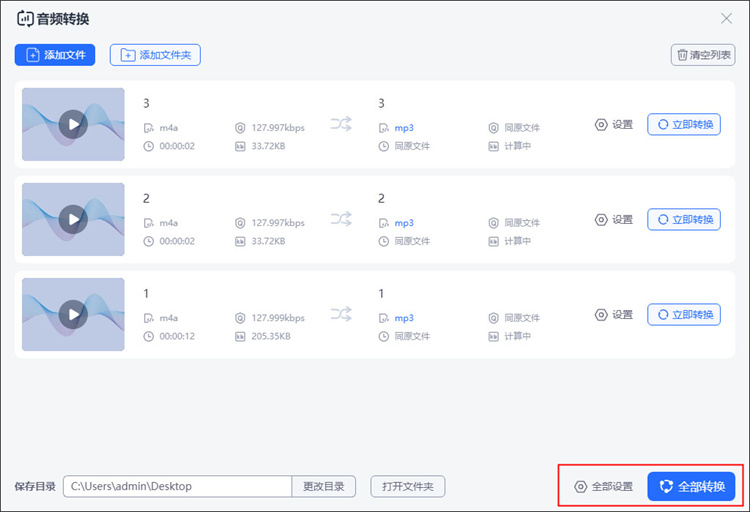
Task: Click the save directory path field
Action: point(177,486)
